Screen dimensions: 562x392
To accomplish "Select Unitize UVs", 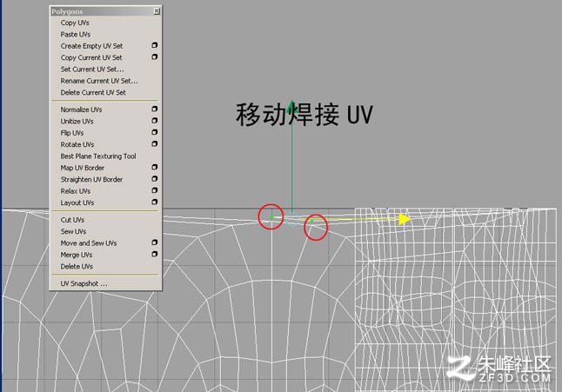I will [x=77, y=122].
